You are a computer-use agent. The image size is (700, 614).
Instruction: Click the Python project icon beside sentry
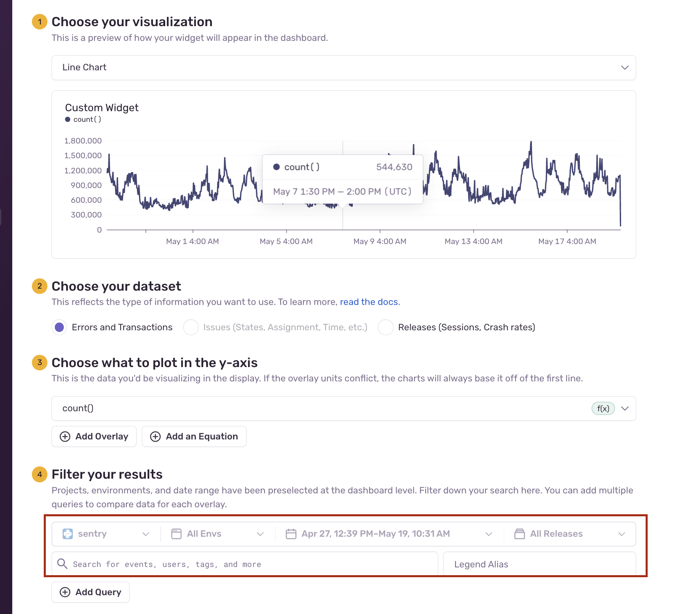67,533
